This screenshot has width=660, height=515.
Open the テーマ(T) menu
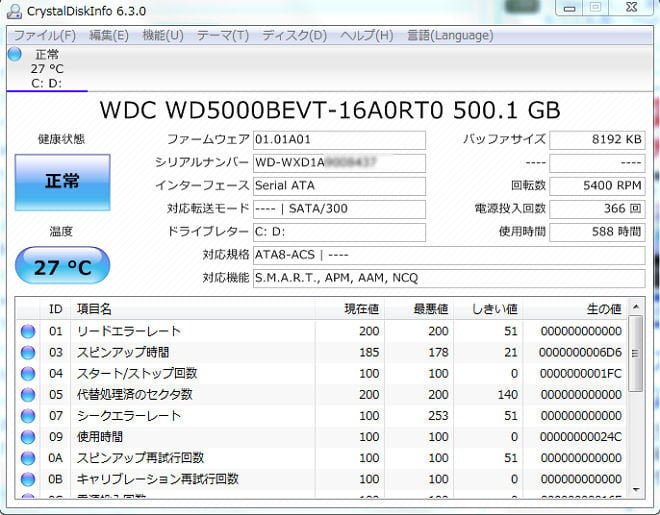coord(222,35)
